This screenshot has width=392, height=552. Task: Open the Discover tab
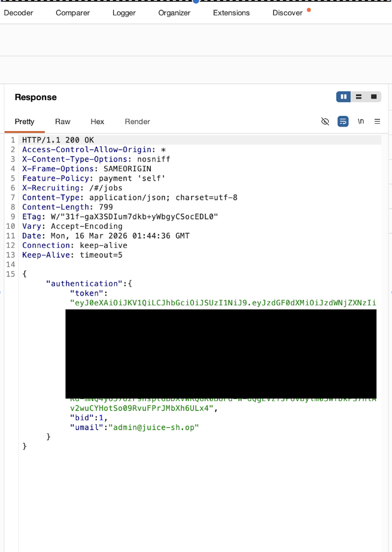288,13
